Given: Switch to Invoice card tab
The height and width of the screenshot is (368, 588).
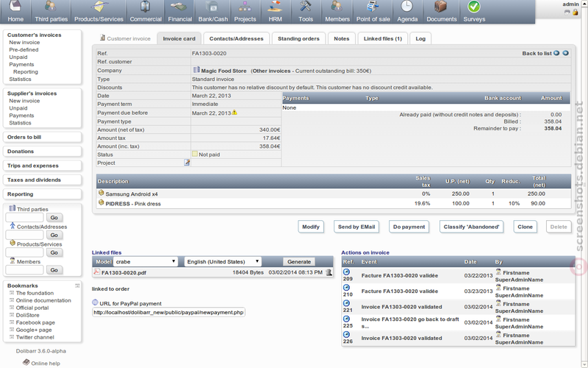Looking at the screenshot, I should 179,38.
